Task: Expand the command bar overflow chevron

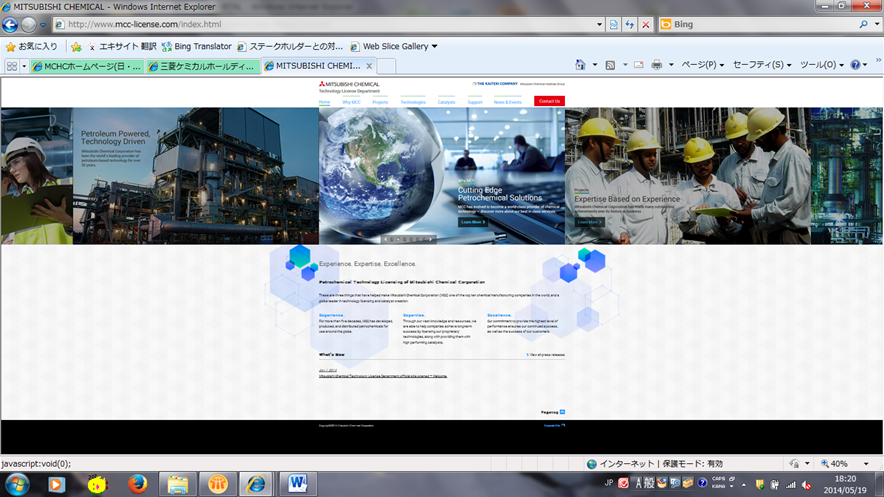Action: tap(878, 60)
